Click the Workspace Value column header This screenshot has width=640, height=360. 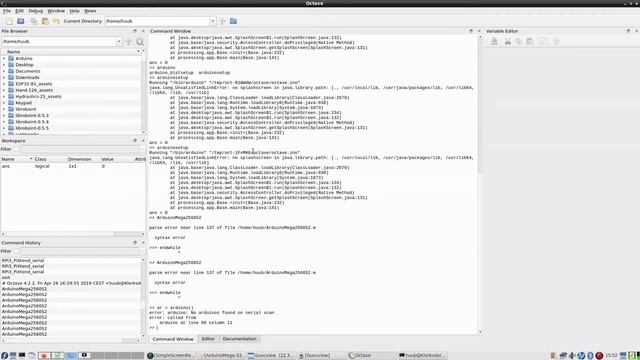(116, 159)
